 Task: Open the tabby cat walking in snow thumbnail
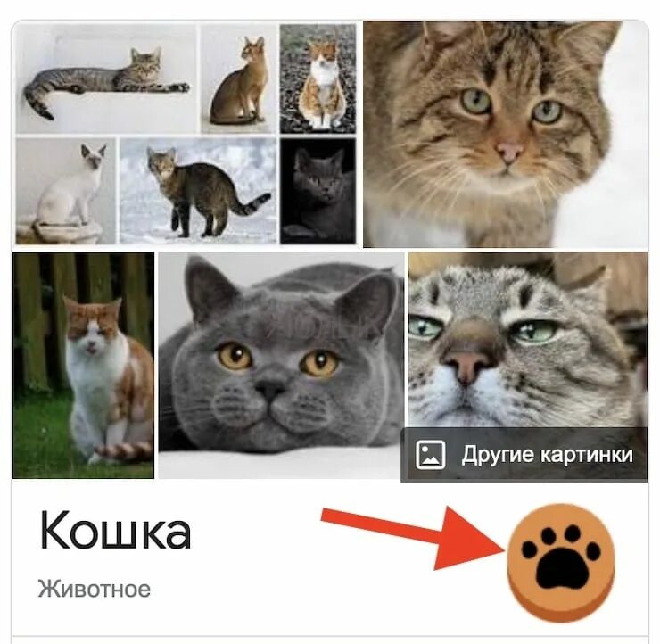coord(198,191)
